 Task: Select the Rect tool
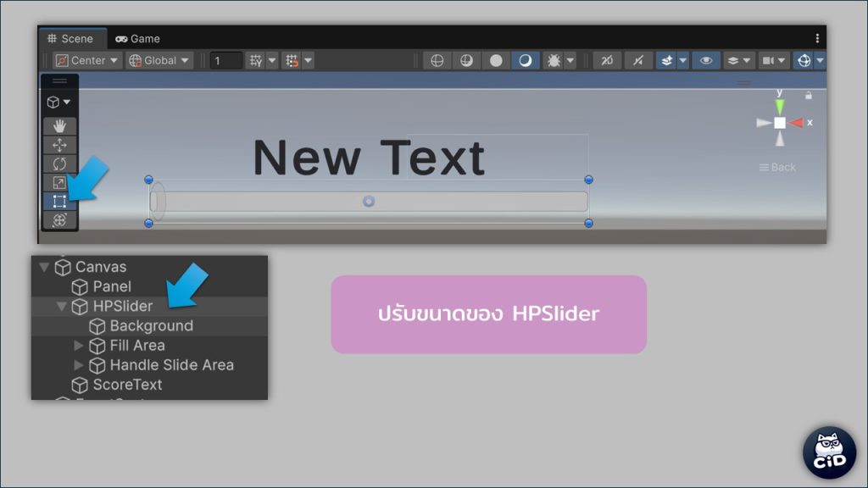(59, 201)
